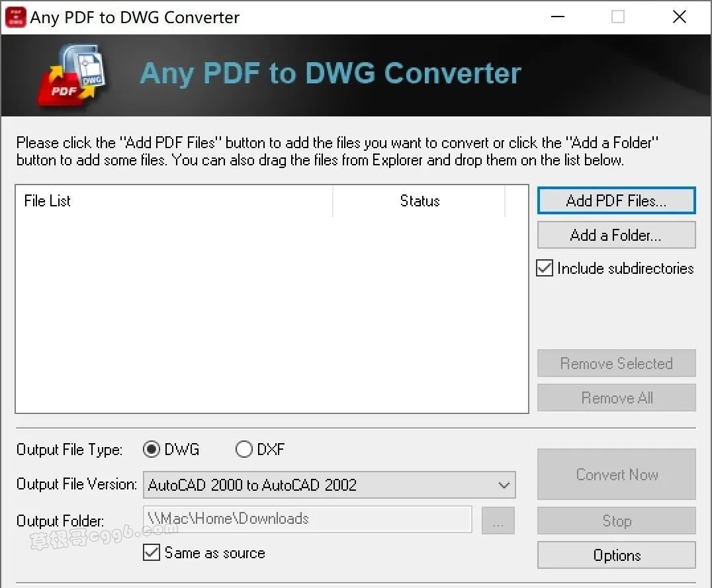712x588 pixels.
Task: Click the Remove Selected button
Action: [x=616, y=363]
